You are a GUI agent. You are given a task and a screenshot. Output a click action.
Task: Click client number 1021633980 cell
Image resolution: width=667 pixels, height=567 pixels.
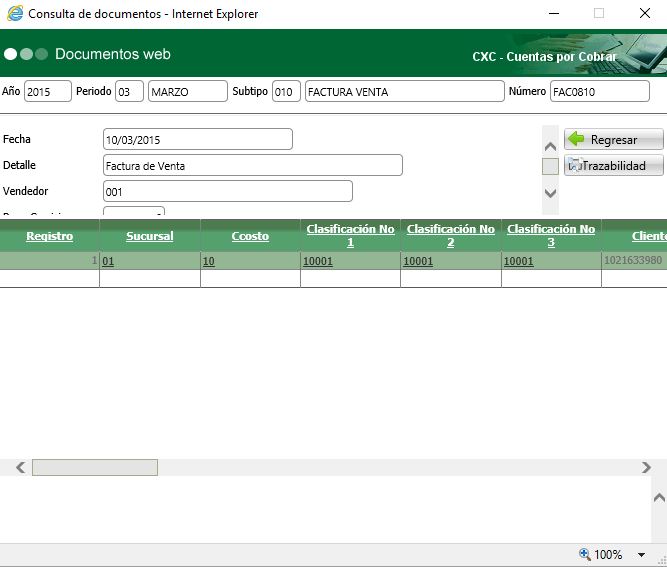point(633,260)
